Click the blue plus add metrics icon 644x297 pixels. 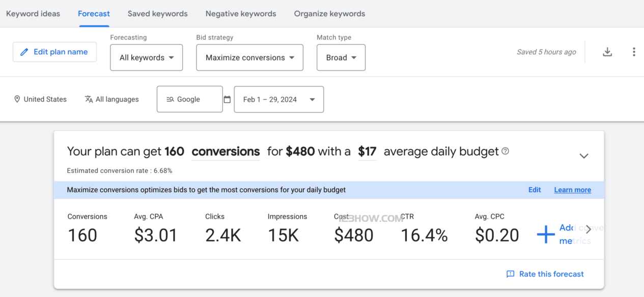point(546,234)
